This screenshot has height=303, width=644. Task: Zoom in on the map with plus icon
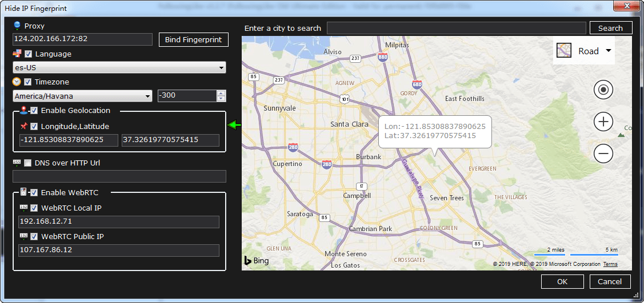[x=603, y=122]
